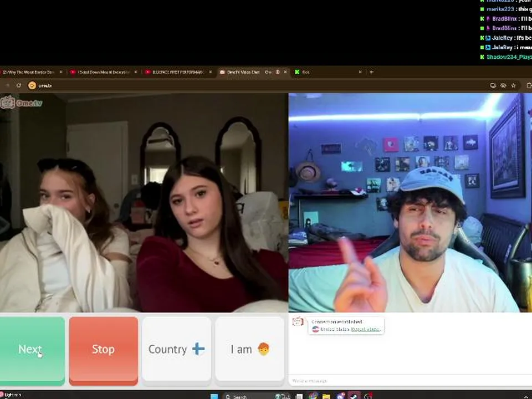Open the extensions icon in the browser toolbar
Viewport: 532px width, 399px height.
click(x=529, y=85)
